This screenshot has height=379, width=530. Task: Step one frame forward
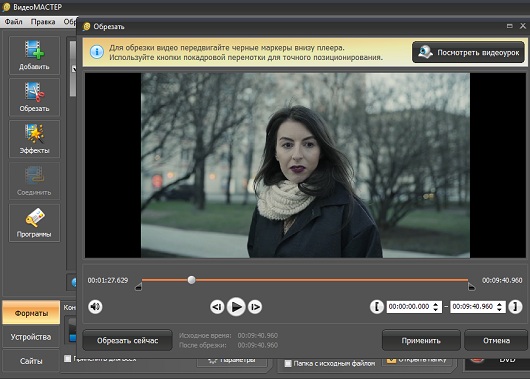click(x=255, y=307)
